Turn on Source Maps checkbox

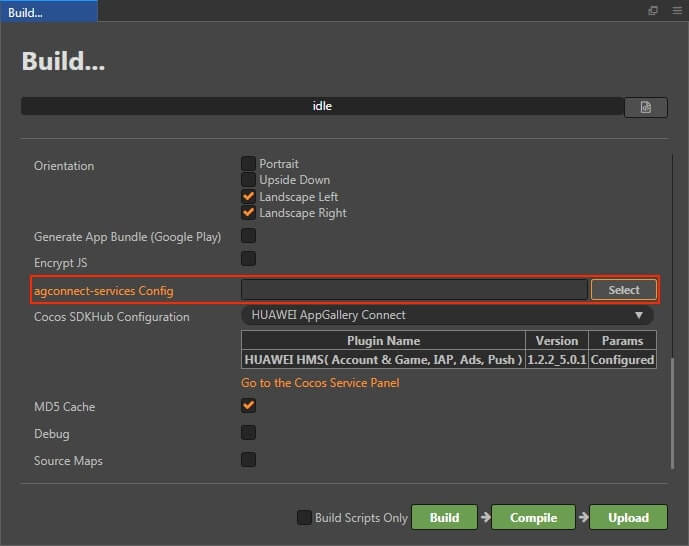click(x=248, y=460)
